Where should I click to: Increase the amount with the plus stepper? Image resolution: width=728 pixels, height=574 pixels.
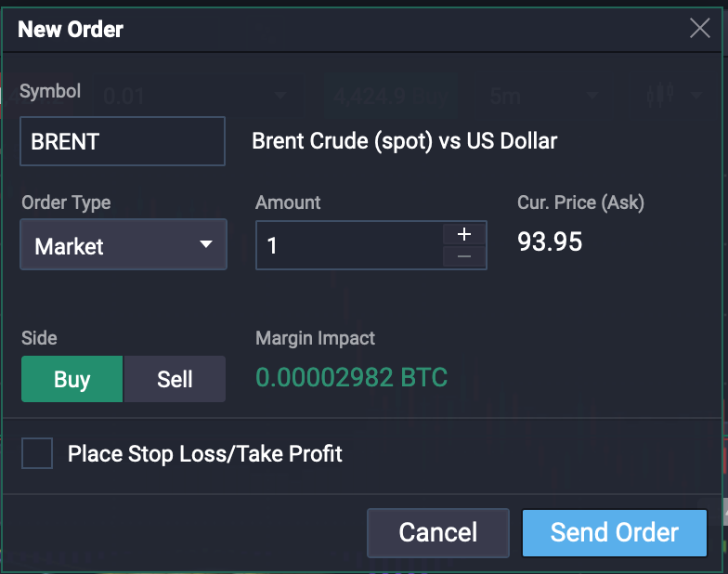click(x=465, y=233)
